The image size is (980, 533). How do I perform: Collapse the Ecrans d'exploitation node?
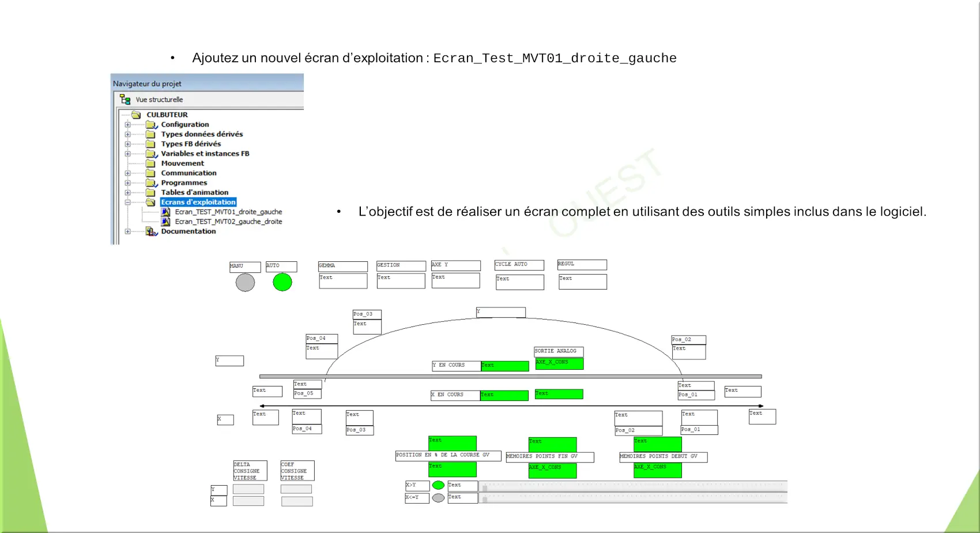click(x=127, y=202)
